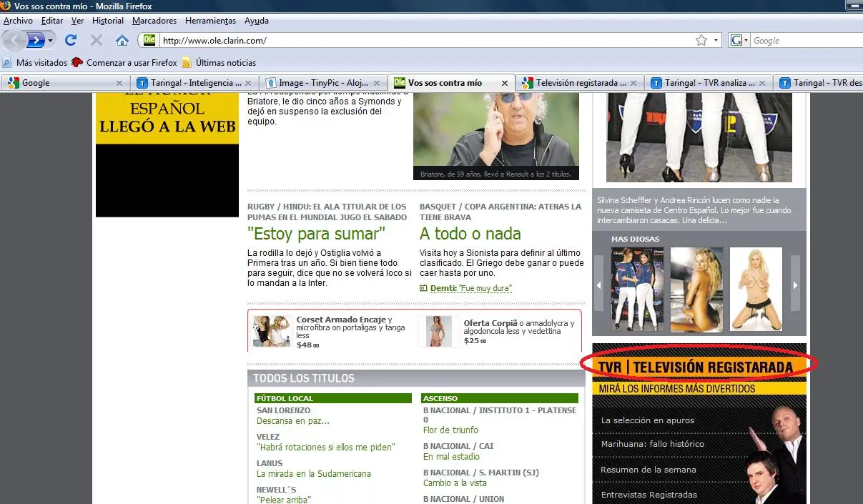863x504 pixels.
Task: Click the Reload page icon
Action: (x=71, y=41)
